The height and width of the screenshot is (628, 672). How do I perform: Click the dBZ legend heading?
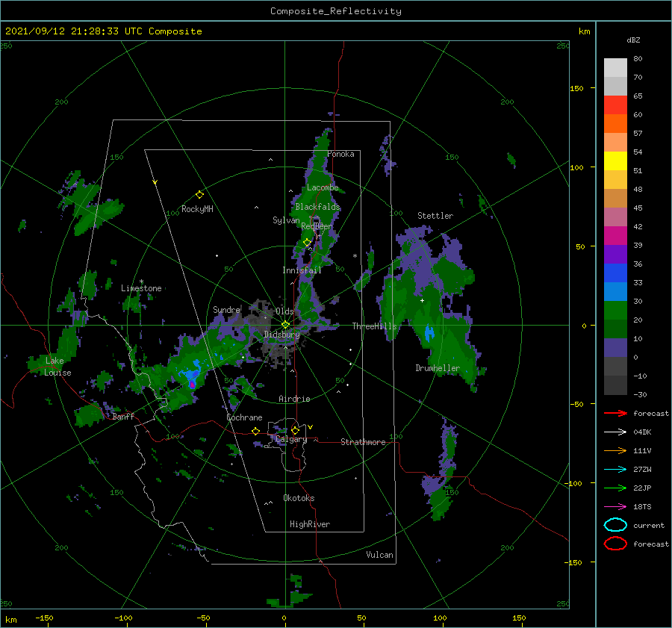(633, 40)
